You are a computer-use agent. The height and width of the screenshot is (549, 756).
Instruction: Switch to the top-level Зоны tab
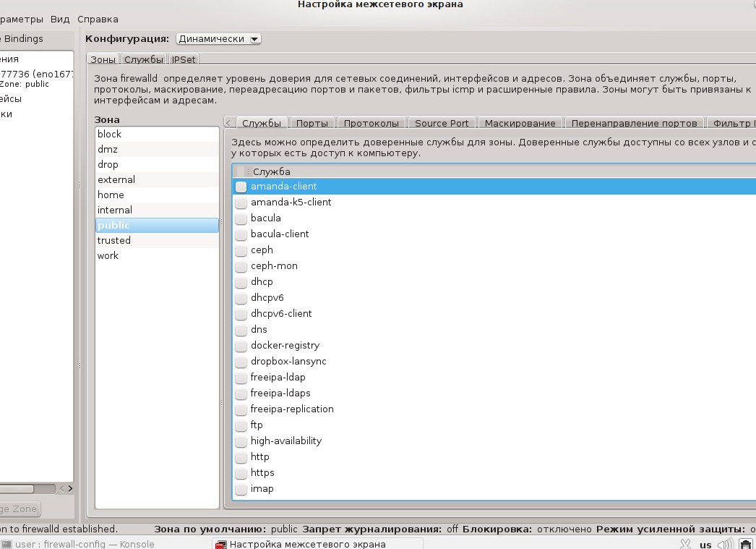(103, 59)
